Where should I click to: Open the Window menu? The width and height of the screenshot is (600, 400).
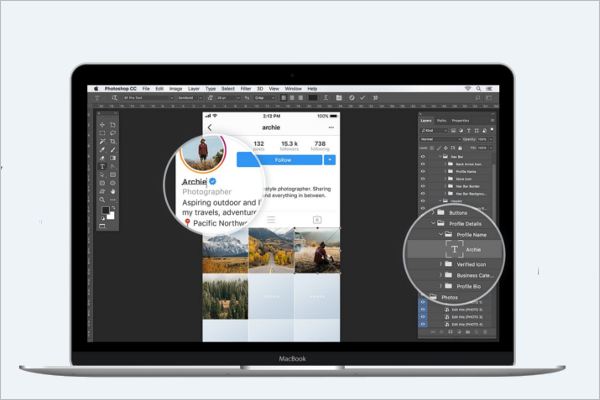(293, 88)
